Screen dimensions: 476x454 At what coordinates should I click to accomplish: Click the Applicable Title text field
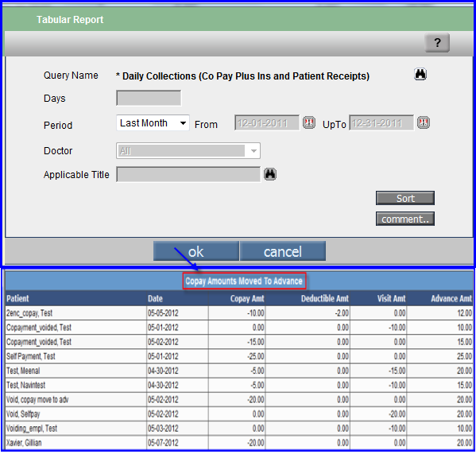pos(188,175)
